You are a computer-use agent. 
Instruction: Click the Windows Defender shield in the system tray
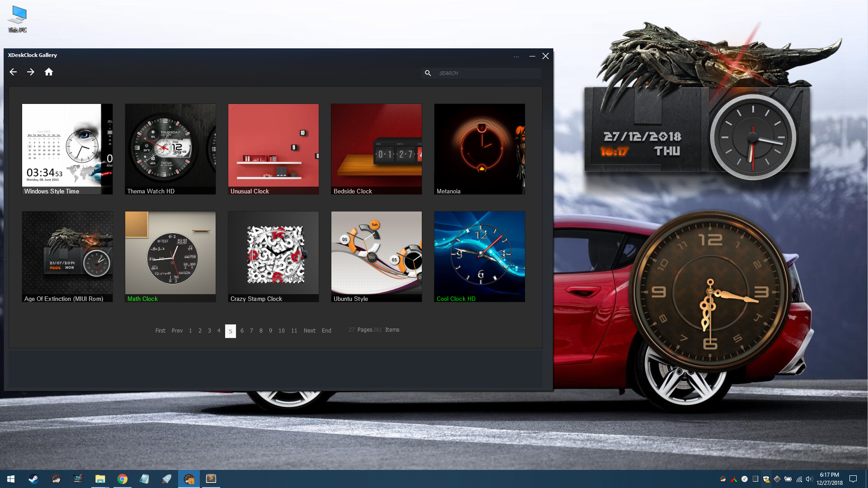pyautogui.click(x=766, y=479)
